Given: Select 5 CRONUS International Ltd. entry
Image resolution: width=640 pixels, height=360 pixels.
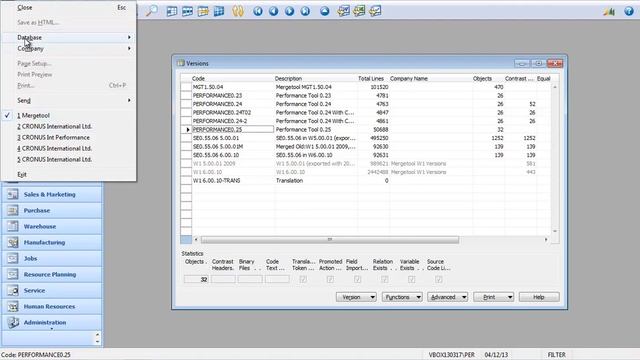Looking at the screenshot, I should [69, 160].
